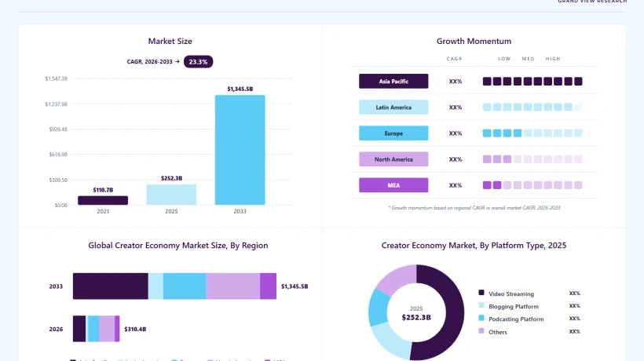Click the $110.7B label above 2021 bar
This screenshot has height=361, width=644.
(x=103, y=190)
